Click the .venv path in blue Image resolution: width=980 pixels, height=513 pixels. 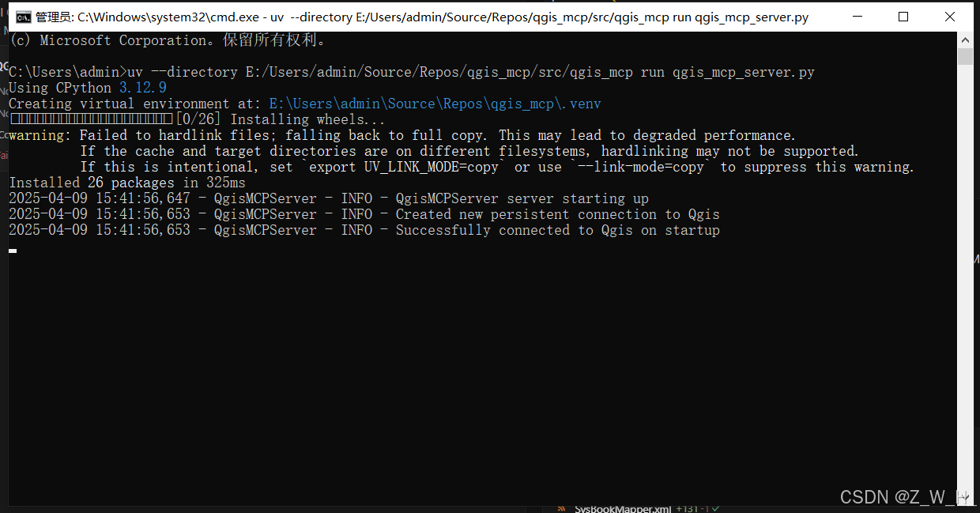click(x=435, y=104)
